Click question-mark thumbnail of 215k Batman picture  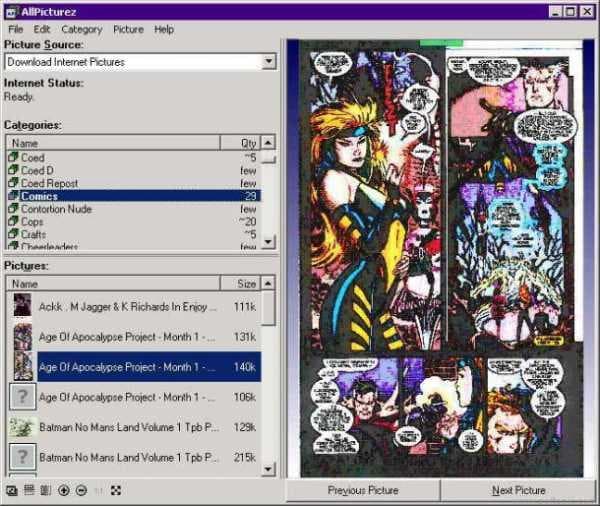click(23, 457)
